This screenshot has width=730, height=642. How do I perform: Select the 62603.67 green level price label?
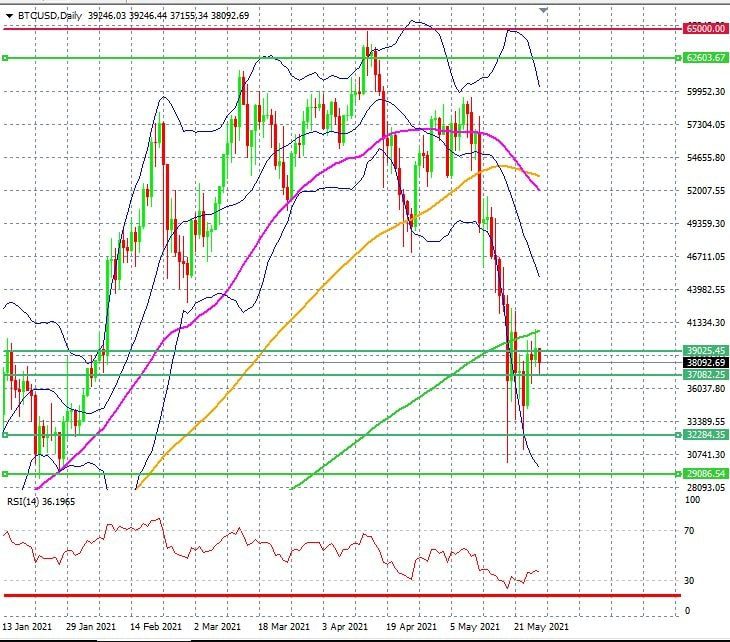pyautogui.click(x=705, y=58)
